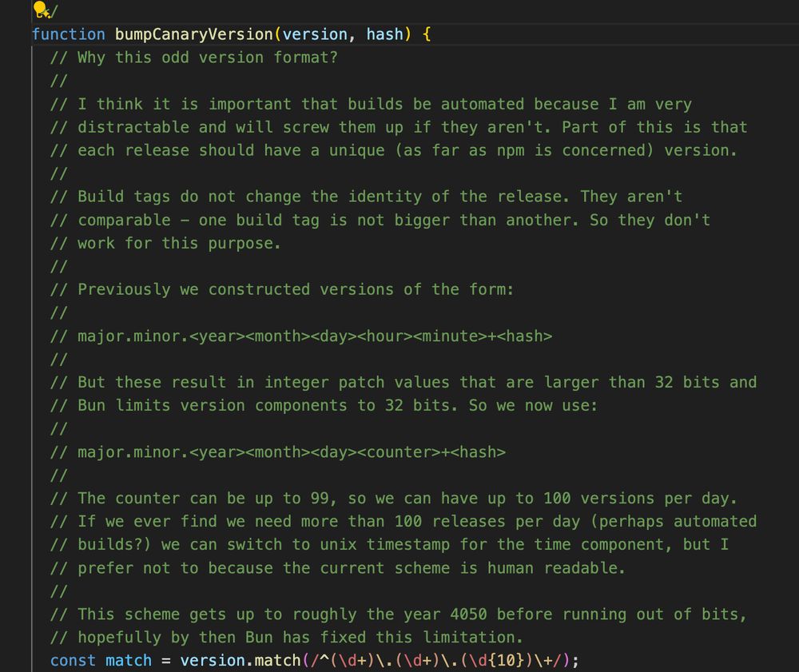Click the number 4050 in the comment

[468, 614]
